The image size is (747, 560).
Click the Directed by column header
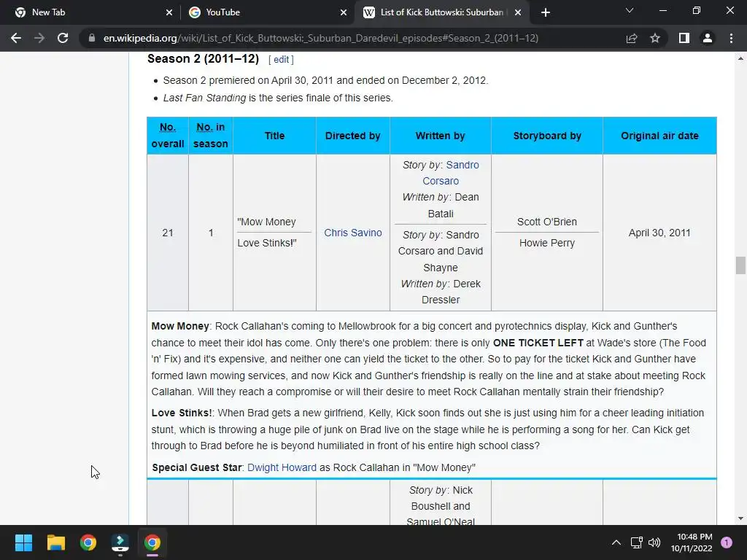click(x=352, y=136)
